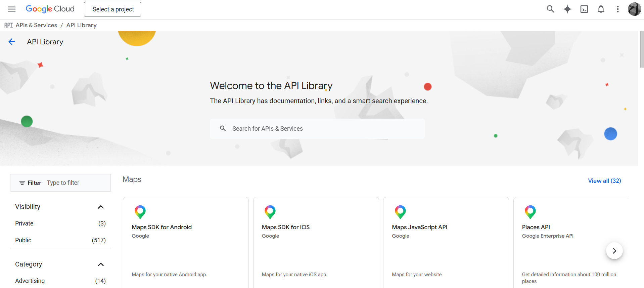Open the Maps JavaScript API card title
Viewport: 644px width, 288px height.
(420, 227)
